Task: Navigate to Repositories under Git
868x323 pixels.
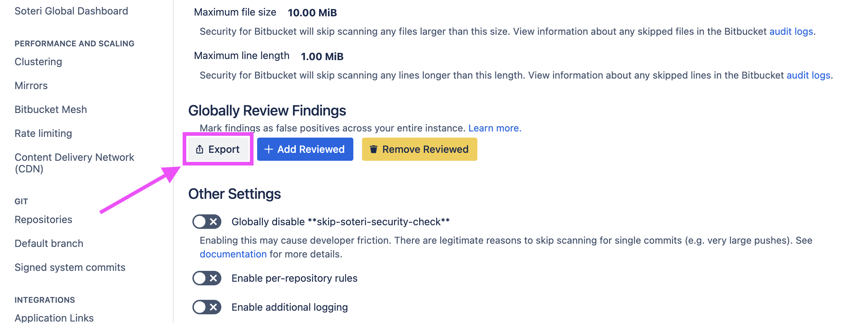Action: pyautogui.click(x=43, y=219)
